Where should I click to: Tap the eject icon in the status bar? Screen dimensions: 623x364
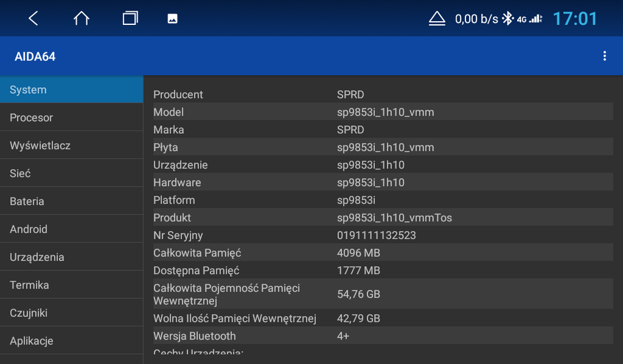click(437, 18)
